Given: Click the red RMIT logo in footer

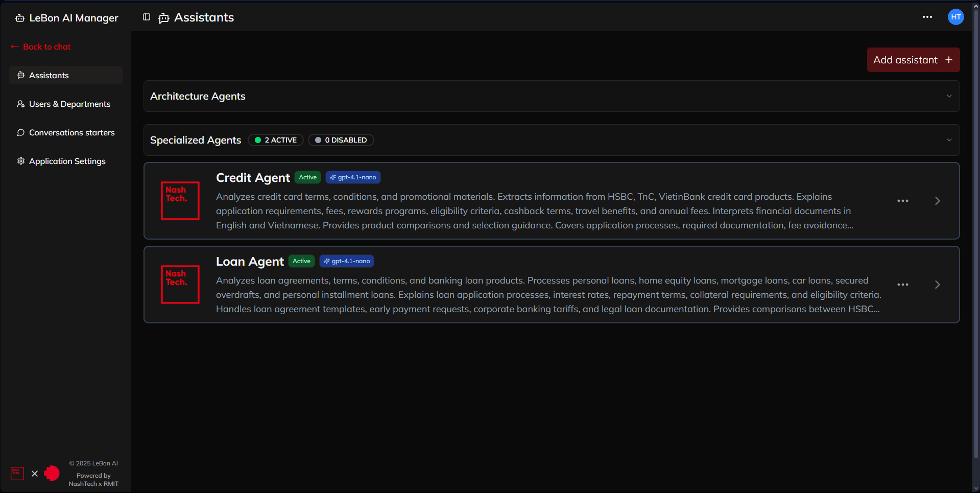Looking at the screenshot, I should coord(52,473).
